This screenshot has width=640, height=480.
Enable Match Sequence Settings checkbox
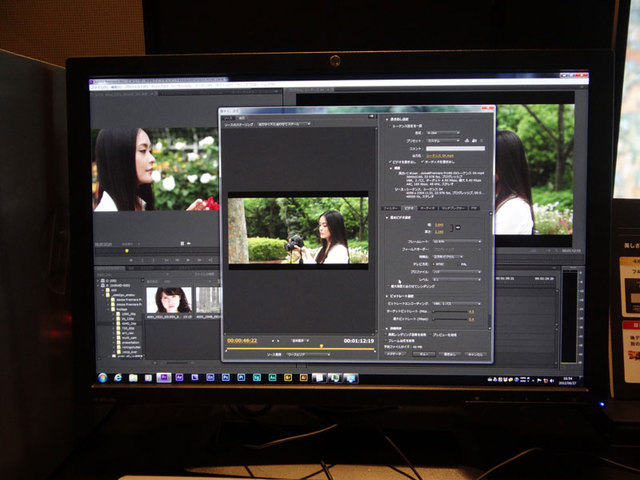(x=390, y=125)
